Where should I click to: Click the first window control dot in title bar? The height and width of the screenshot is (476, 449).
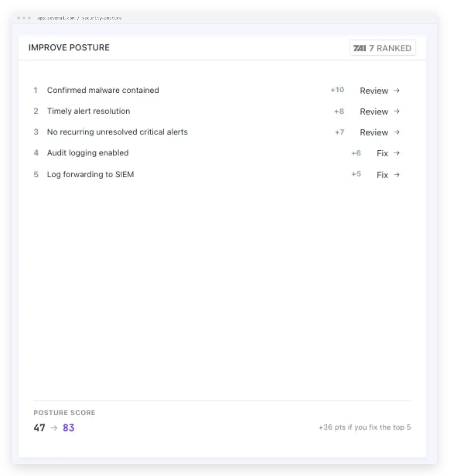(x=19, y=18)
